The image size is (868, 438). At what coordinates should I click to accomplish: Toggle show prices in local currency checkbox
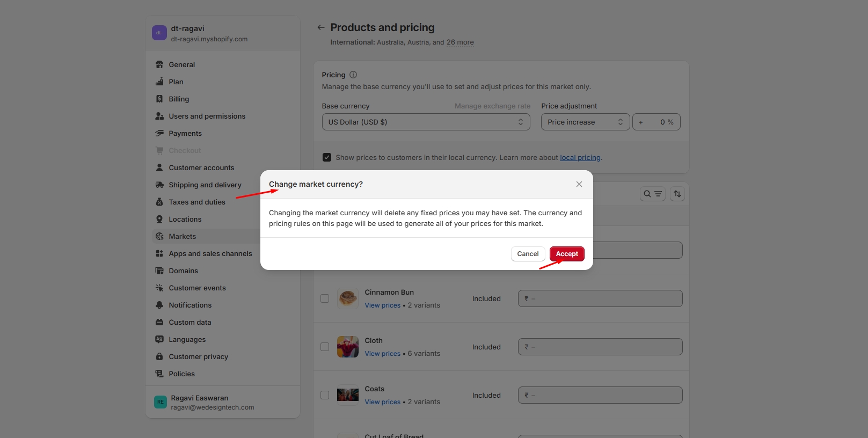point(326,157)
